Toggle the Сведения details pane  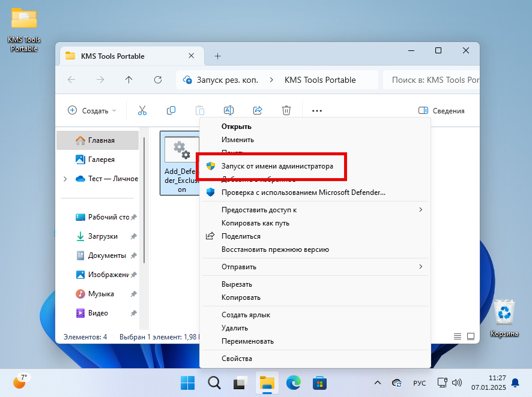click(x=441, y=111)
